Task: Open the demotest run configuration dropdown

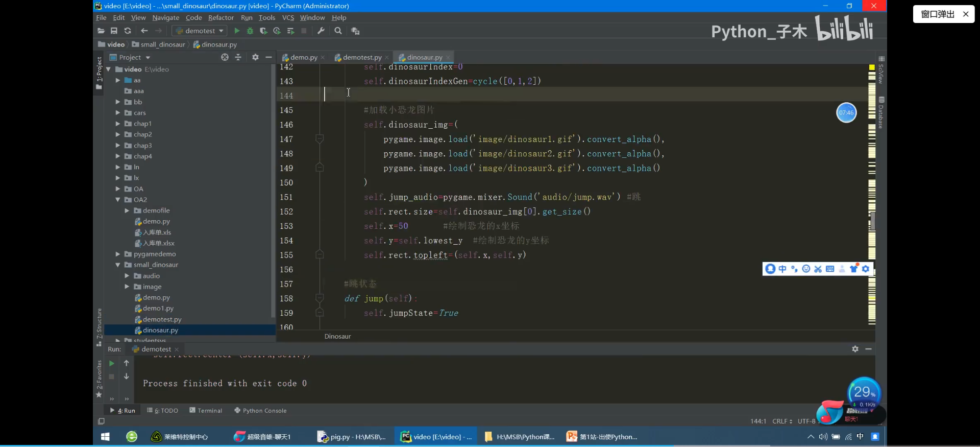Action: tap(200, 31)
